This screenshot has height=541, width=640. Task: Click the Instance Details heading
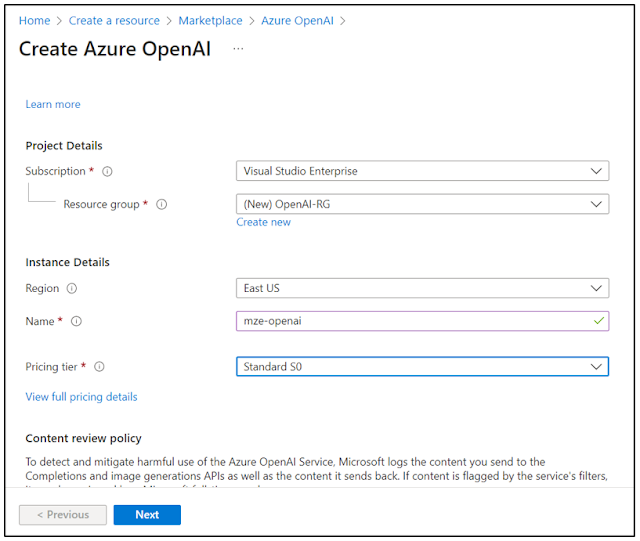pos(68,262)
